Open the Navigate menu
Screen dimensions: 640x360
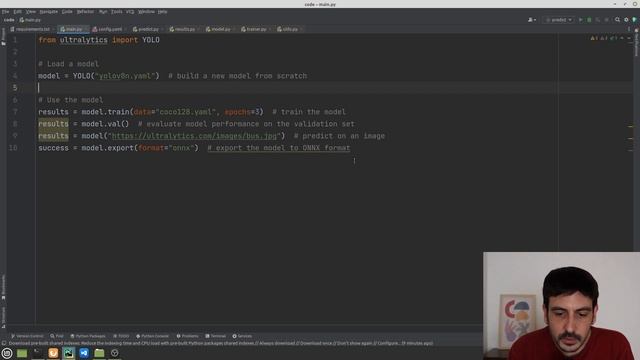49,12
